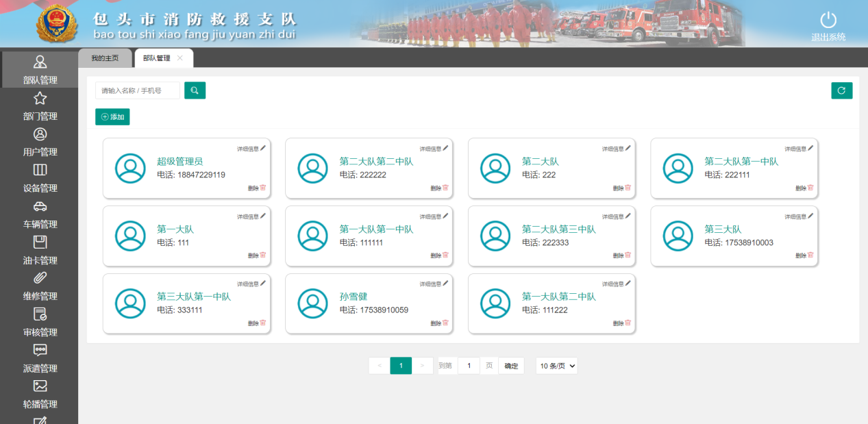Click the 添加 button
This screenshot has height=424, width=868.
[112, 117]
